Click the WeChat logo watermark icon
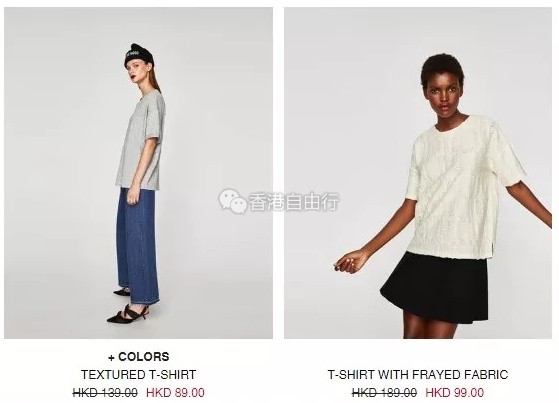The image size is (559, 403). point(232,201)
